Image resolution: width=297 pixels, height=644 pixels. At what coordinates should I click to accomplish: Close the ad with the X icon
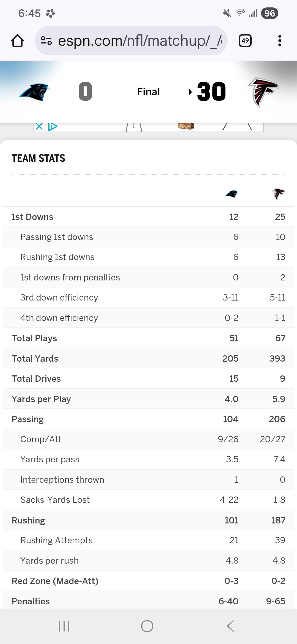click(x=39, y=127)
